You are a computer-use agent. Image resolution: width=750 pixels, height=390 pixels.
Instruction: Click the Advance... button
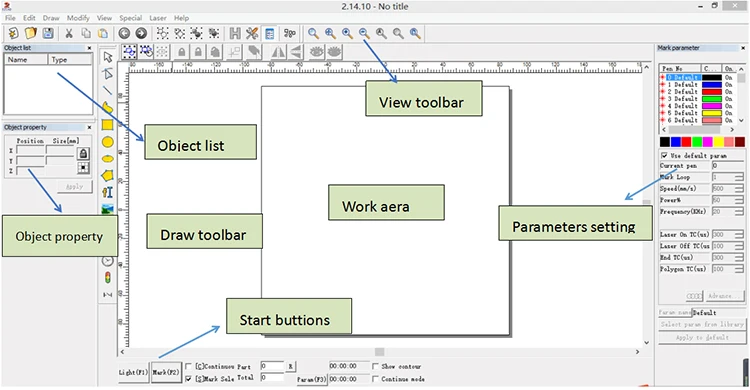(725, 296)
